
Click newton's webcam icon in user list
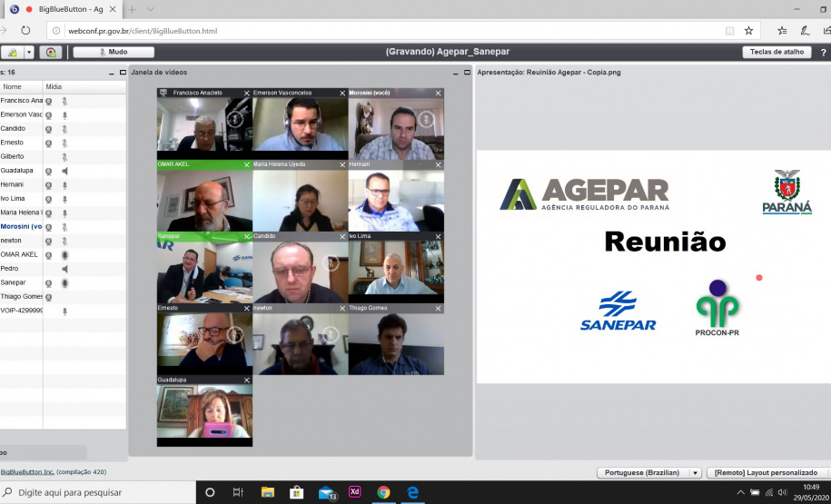point(49,242)
